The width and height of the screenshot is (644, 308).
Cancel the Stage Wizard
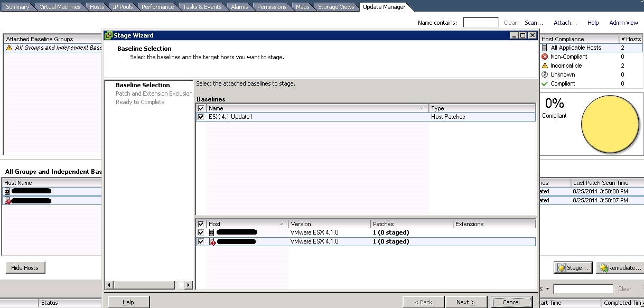(x=511, y=302)
